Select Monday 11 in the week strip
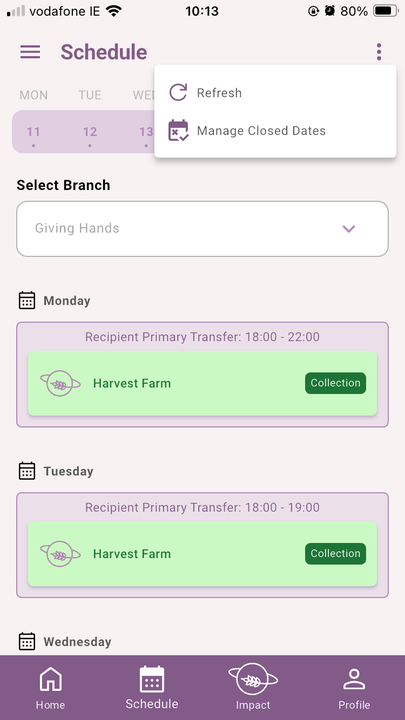 tap(34, 132)
